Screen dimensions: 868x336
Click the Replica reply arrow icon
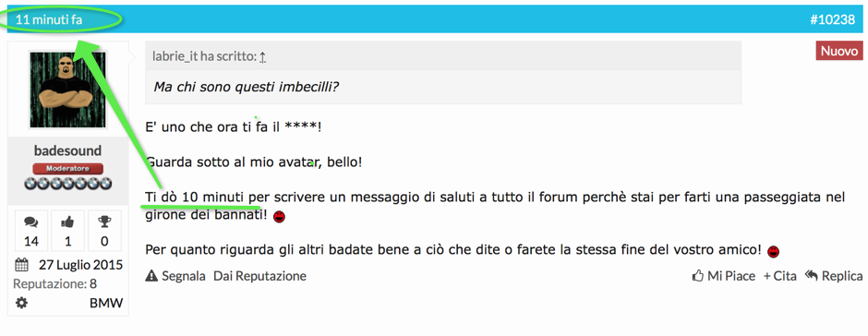click(x=812, y=275)
